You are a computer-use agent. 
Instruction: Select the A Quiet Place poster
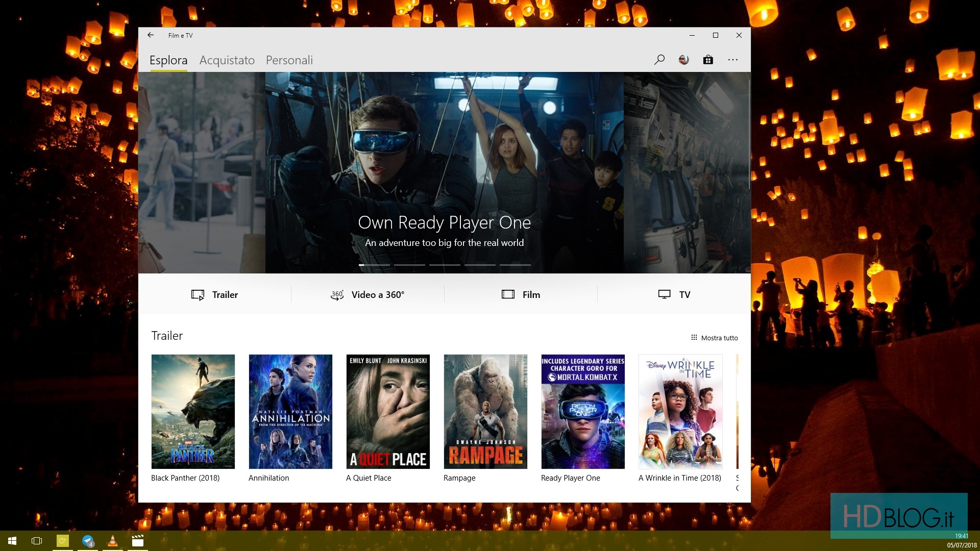pyautogui.click(x=388, y=412)
